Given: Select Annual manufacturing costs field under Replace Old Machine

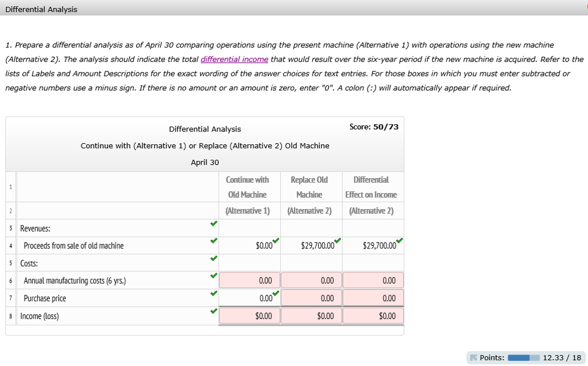Looking at the screenshot, I should point(311,280).
